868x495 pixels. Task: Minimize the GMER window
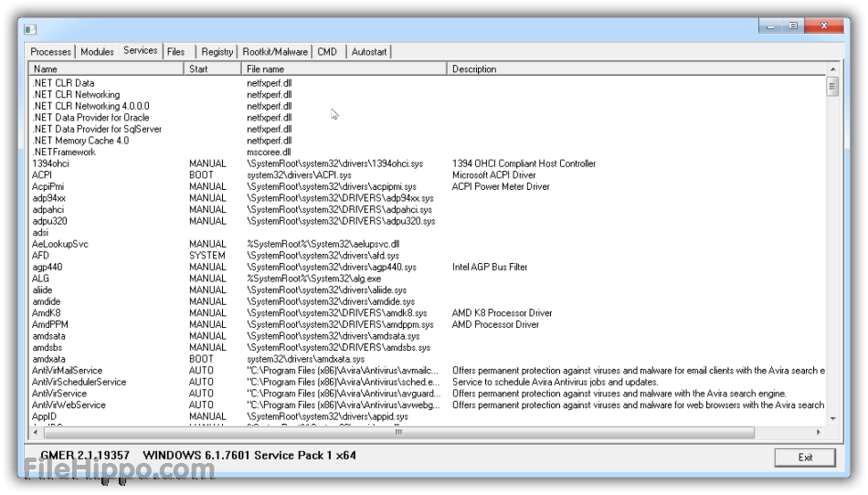coord(770,26)
